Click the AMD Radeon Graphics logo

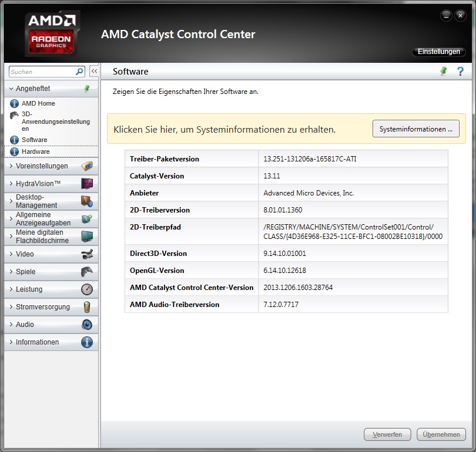[x=52, y=33]
